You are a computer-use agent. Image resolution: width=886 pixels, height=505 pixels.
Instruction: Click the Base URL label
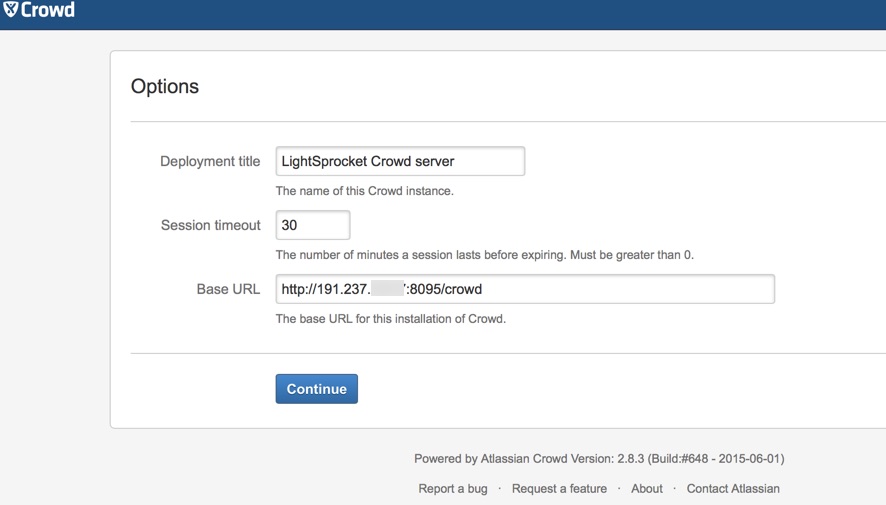(x=228, y=289)
